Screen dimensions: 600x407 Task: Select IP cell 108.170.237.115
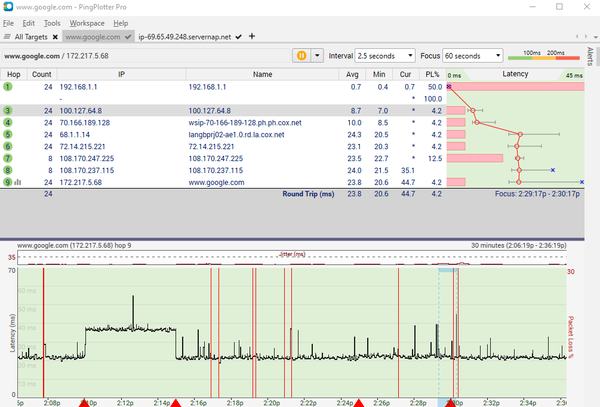[87, 170]
